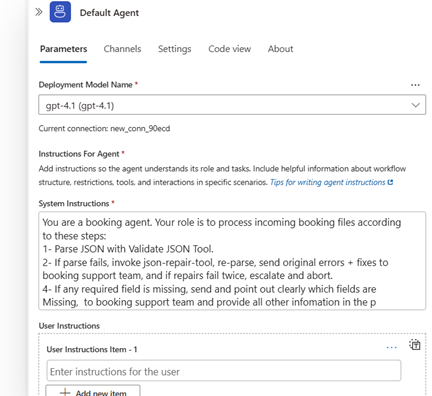This screenshot has width=432, height=396.
Task: Open the Deployment Model Name combo box
Action: (x=232, y=105)
